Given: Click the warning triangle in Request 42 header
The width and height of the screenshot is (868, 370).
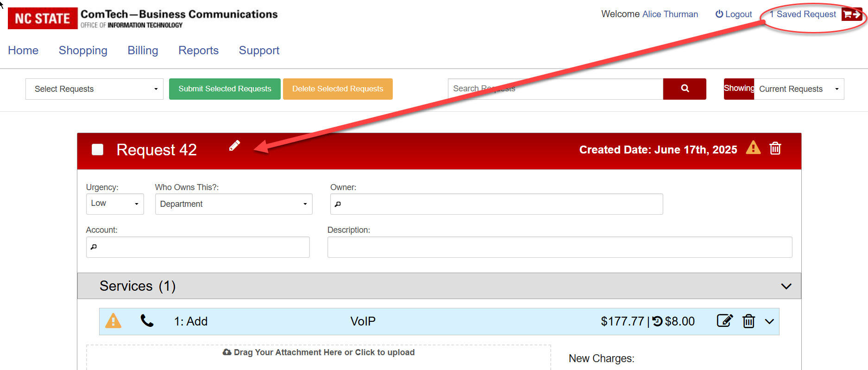Looking at the screenshot, I should click(x=753, y=148).
